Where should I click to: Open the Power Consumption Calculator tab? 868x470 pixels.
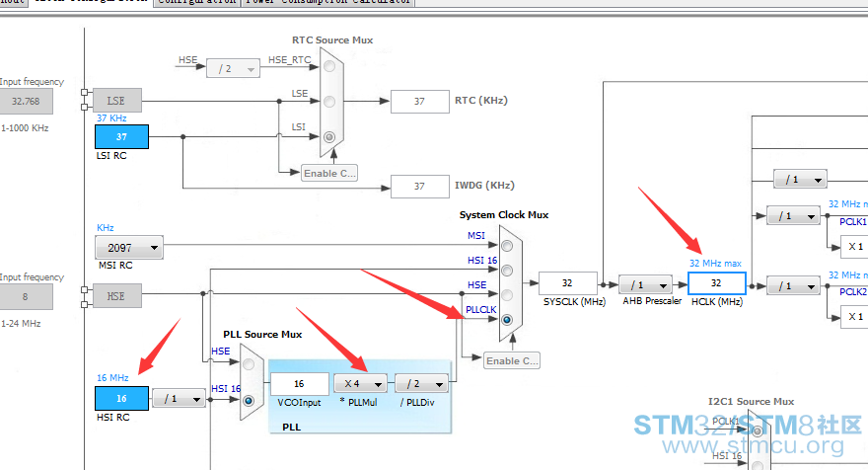(x=328, y=2)
